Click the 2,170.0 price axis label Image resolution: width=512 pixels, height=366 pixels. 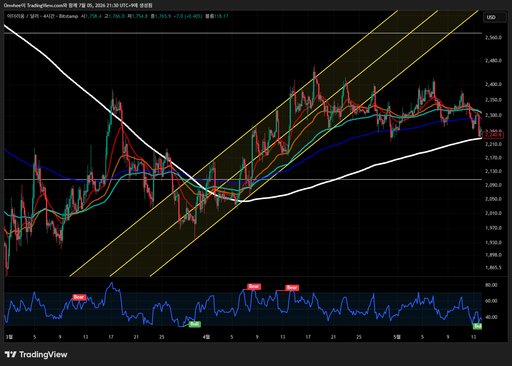(x=493, y=158)
